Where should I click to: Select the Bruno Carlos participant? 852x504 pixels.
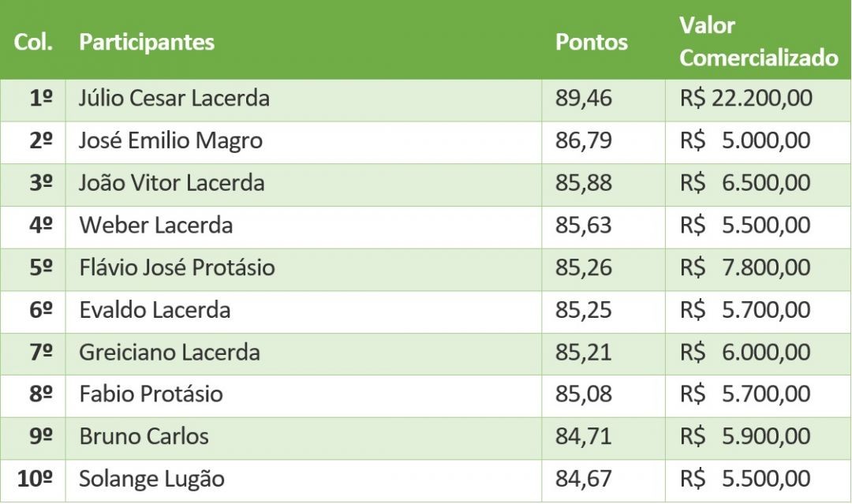click(144, 437)
